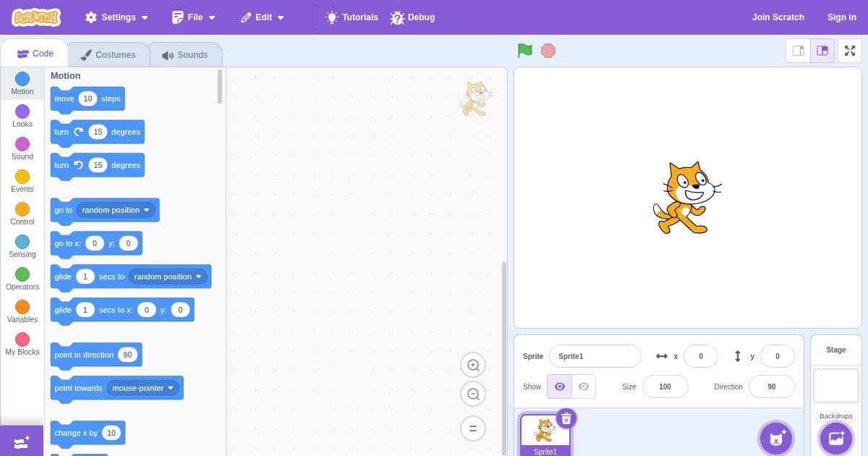This screenshot has height=456, width=868.
Task: Select the Variables block category
Action: pos(22,312)
